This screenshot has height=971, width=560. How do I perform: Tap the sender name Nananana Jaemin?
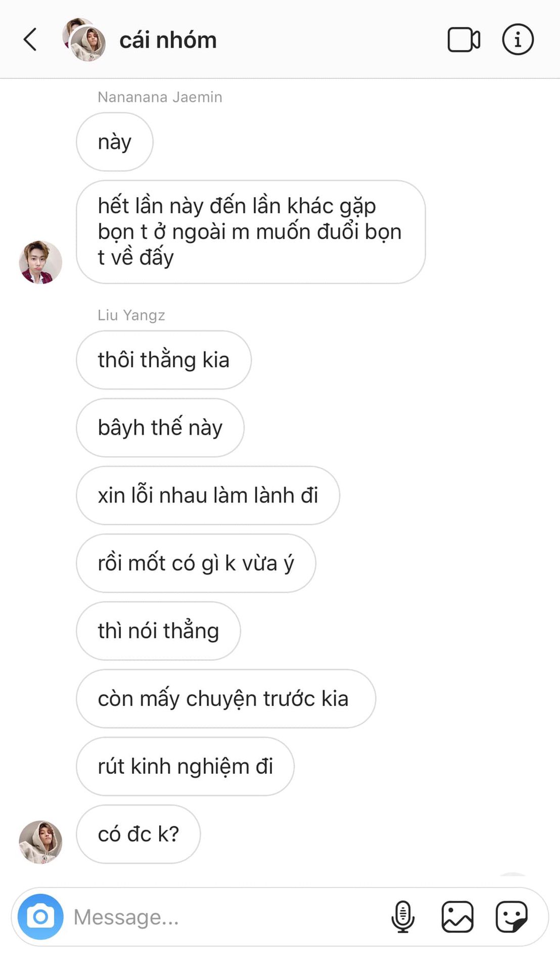[160, 97]
